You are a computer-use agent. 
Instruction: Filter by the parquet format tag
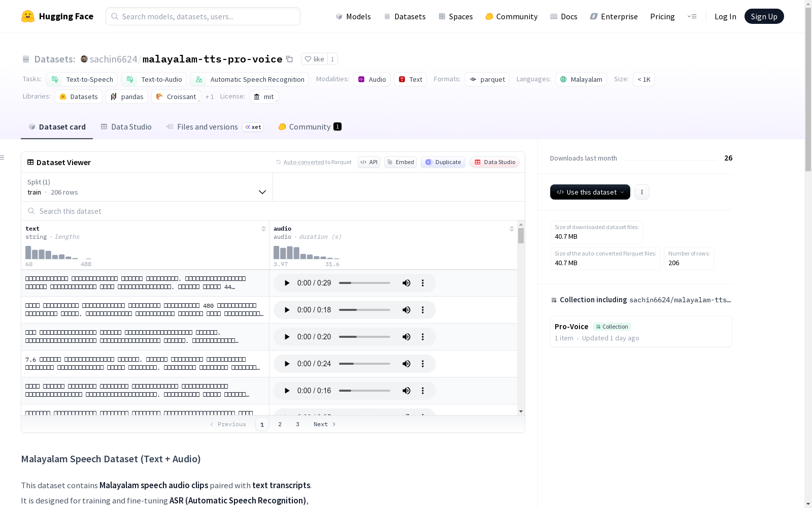point(487,79)
